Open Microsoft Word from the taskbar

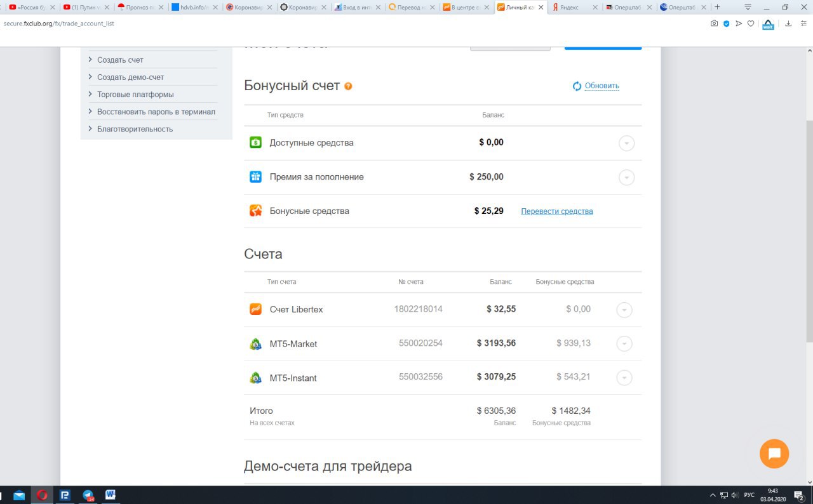[111, 495]
